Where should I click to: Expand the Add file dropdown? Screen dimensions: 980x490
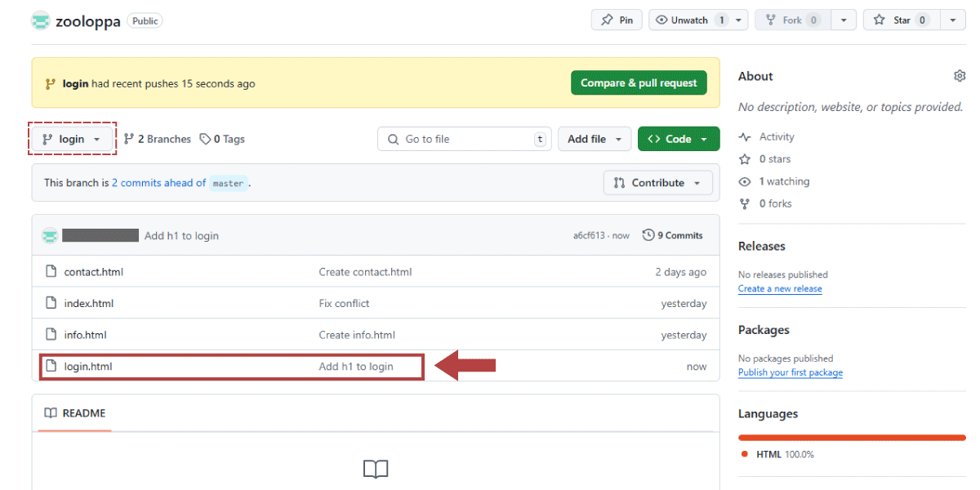tap(595, 139)
